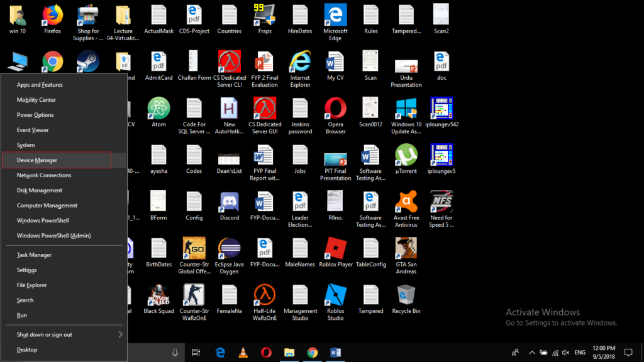644x362 pixels.
Task: Select the µTorrent desktop icon
Action: pyautogui.click(x=406, y=159)
